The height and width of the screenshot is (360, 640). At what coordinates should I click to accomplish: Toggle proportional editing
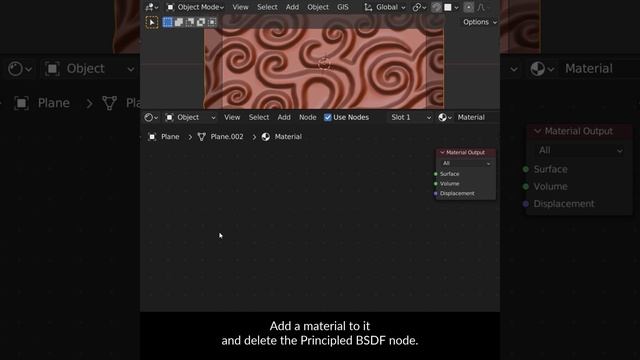[x=469, y=7]
